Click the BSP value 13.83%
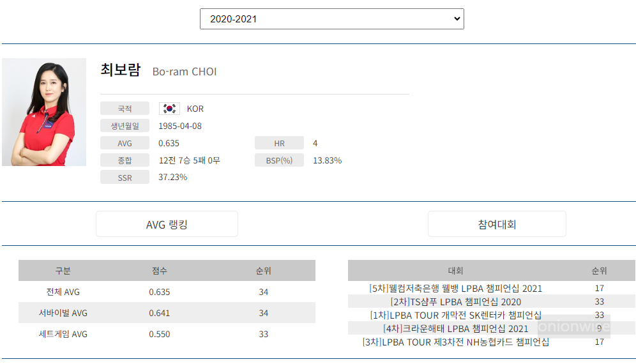This screenshot has height=364, width=636. click(328, 160)
